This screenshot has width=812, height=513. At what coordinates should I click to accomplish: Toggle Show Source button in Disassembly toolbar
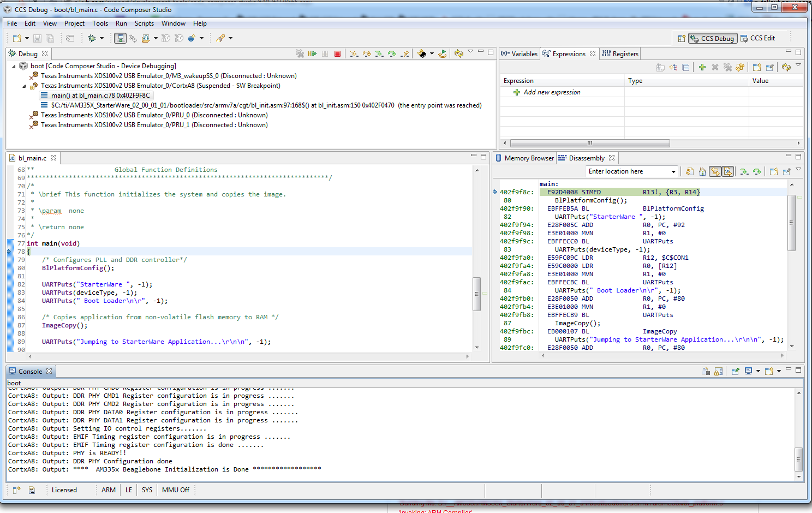pyautogui.click(x=728, y=171)
